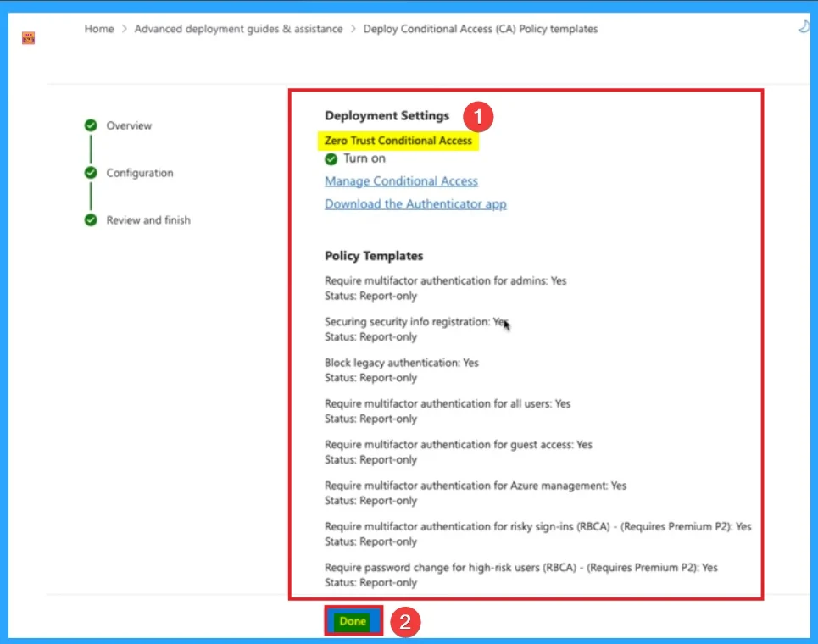Image resolution: width=818 pixels, height=644 pixels.
Task: Select 'multifactor authentication for guest access' line
Action: click(459, 444)
